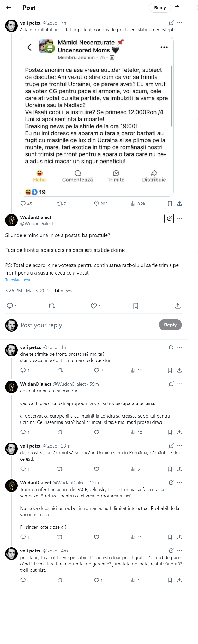Share vali petcu's top quoted post

pos(179,204)
